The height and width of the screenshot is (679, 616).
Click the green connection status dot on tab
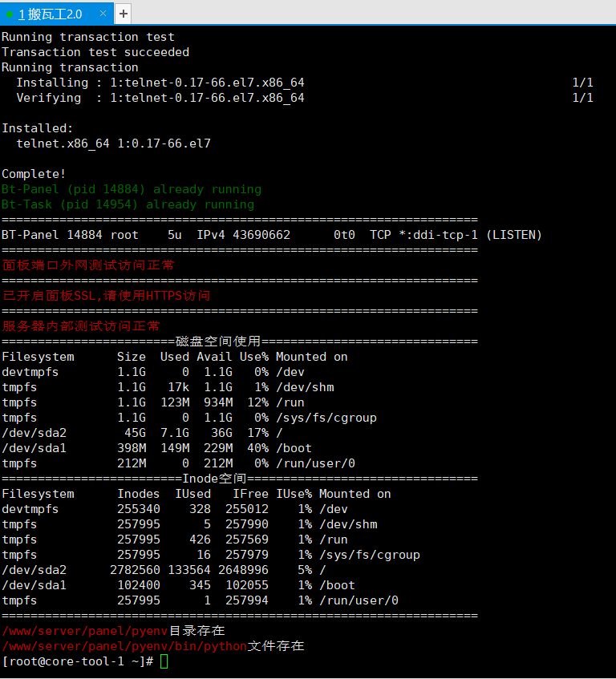(x=10, y=14)
